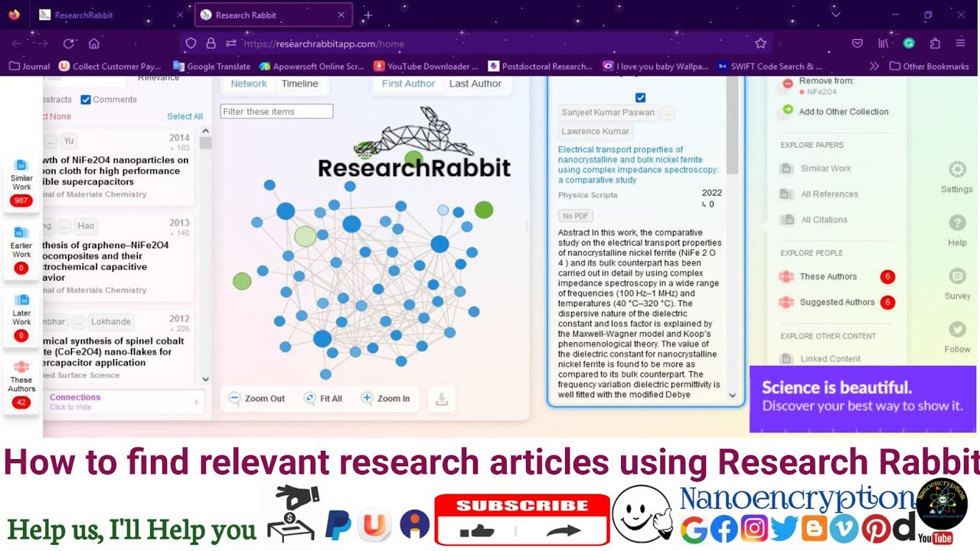Screen dimensions: 980x551
Task: Switch to the first ResearchRabbit tab
Action: point(111,15)
